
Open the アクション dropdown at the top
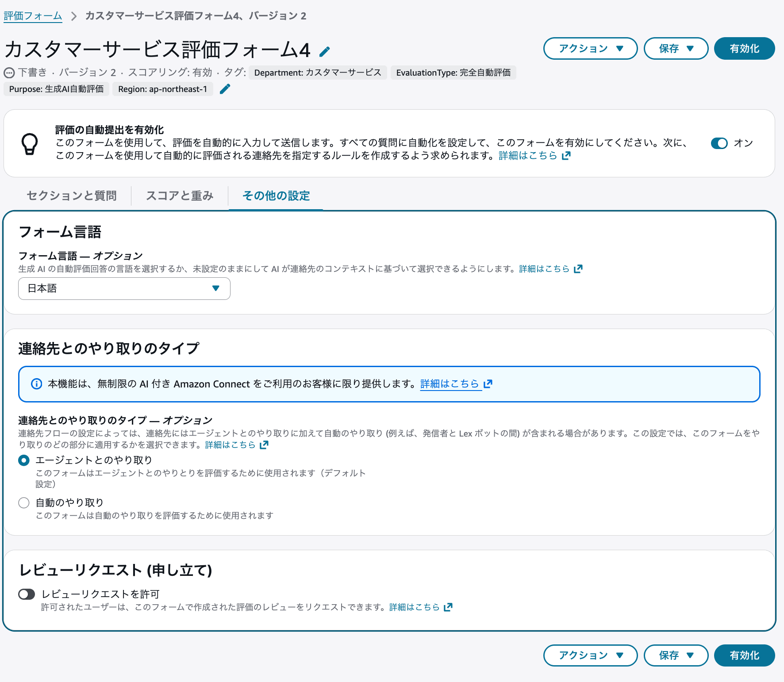[x=590, y=49]
